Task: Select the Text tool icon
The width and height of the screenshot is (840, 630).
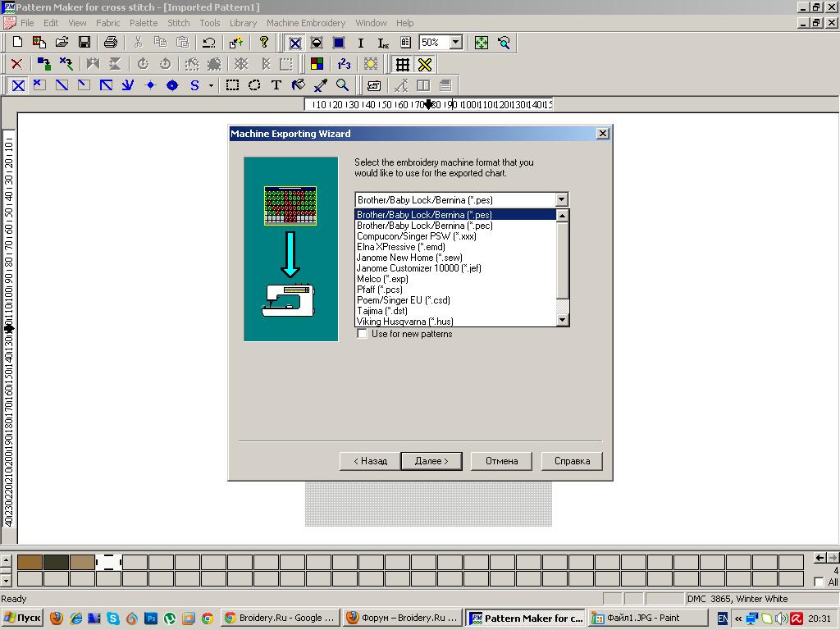Action: point(276,85)
